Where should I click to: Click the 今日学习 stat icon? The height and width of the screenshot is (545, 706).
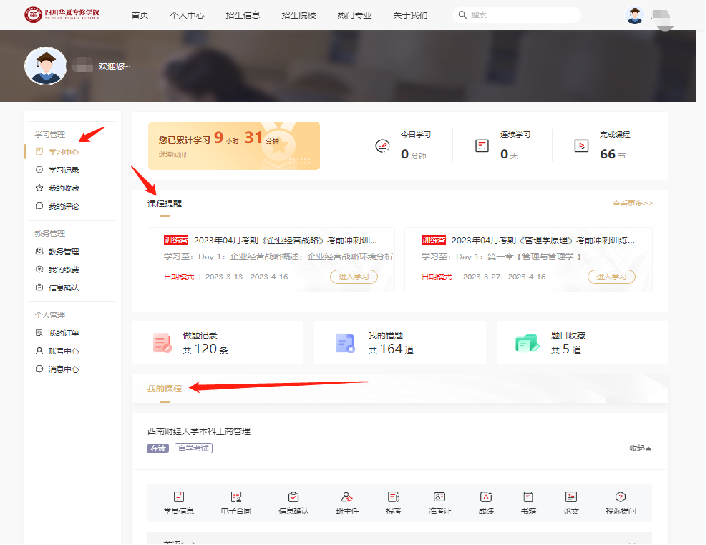point(382,146)
